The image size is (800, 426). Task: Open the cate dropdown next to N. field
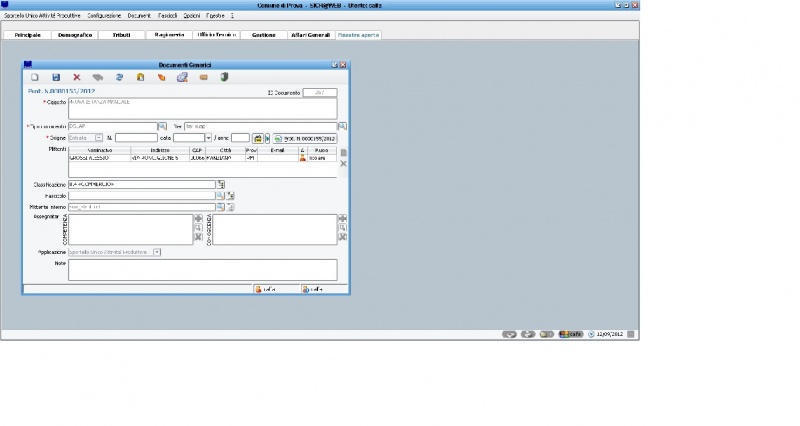point(207,138)
